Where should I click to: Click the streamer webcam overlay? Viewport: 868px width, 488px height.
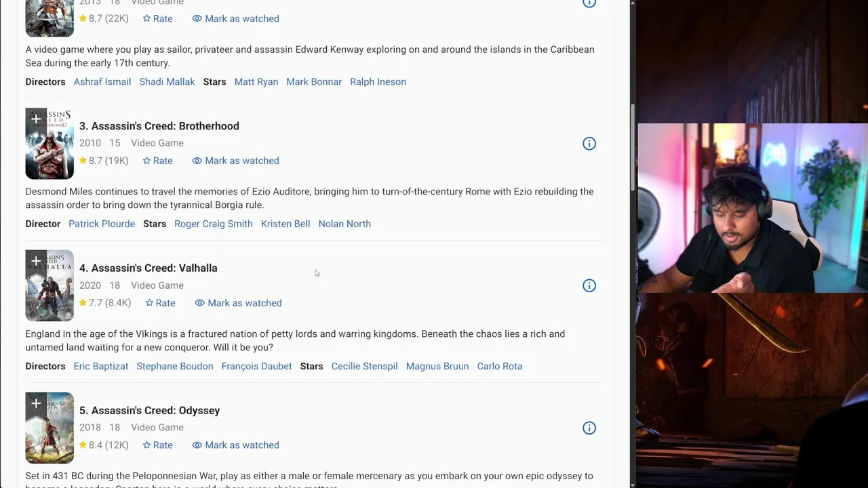pos(753,208)
